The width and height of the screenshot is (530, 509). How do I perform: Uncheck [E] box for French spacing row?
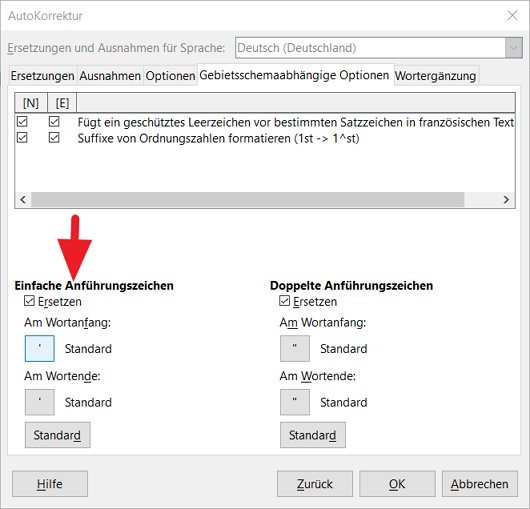pyautogui.click(x=54, y=122)
